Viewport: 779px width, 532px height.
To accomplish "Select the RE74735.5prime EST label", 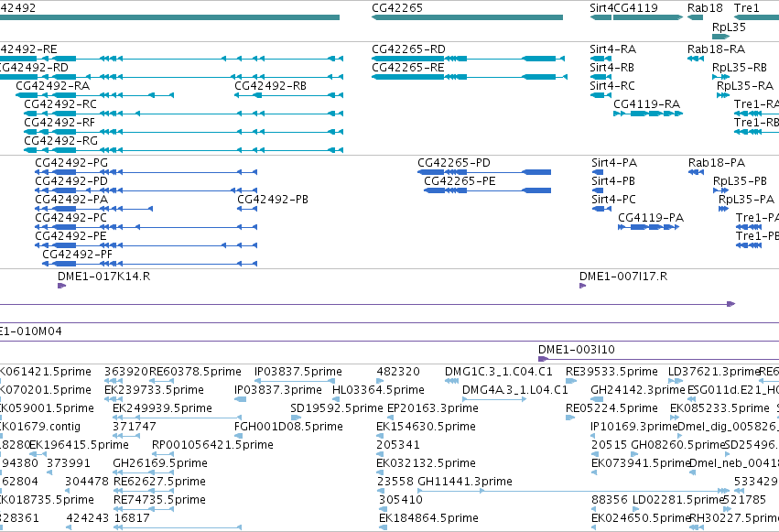I will [x=159, y=500].
